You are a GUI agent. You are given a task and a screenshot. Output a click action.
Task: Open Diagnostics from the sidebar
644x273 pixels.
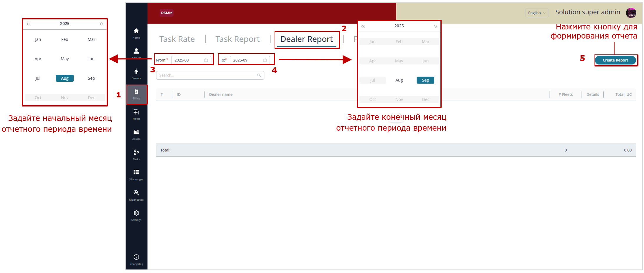click(x=136, y=195)
